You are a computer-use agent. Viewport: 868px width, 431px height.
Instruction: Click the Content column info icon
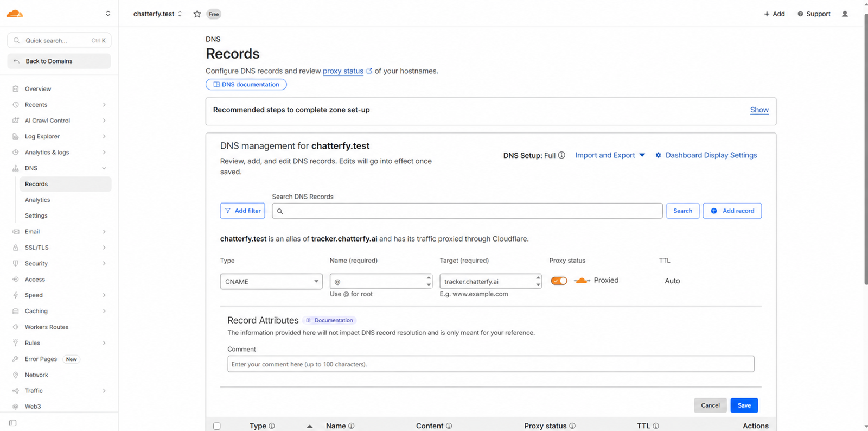point(449,426)
